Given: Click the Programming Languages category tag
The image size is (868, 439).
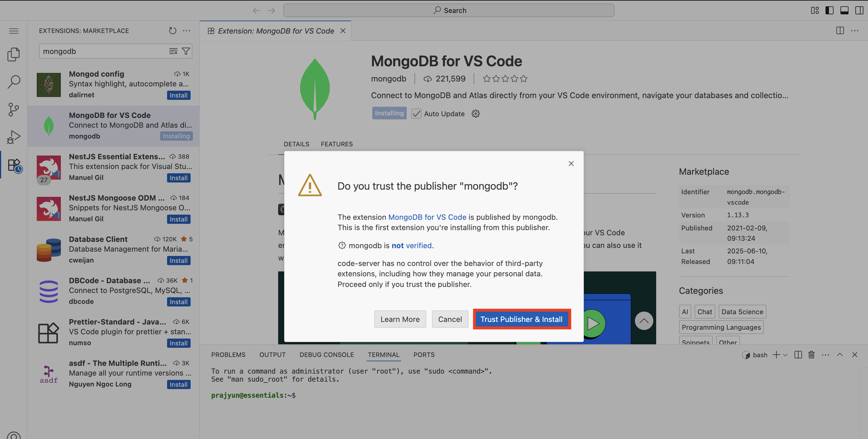Looking at the screenshot, I should [721, 327].
